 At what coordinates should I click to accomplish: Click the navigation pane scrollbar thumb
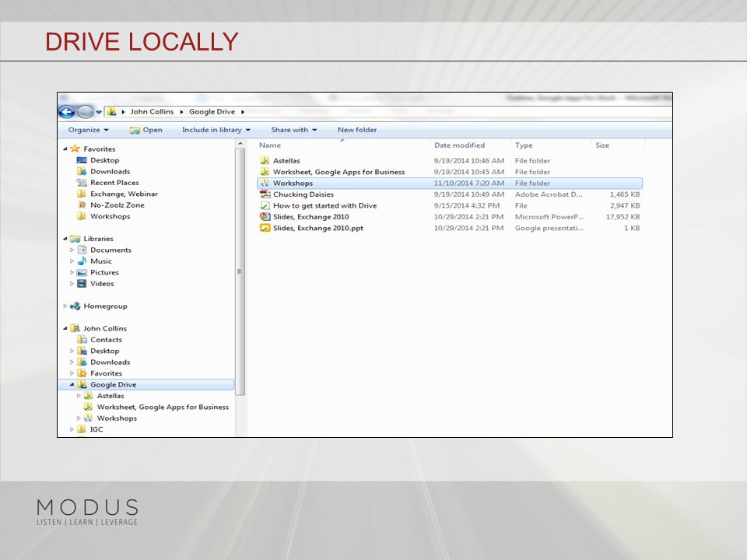(240, 271)
